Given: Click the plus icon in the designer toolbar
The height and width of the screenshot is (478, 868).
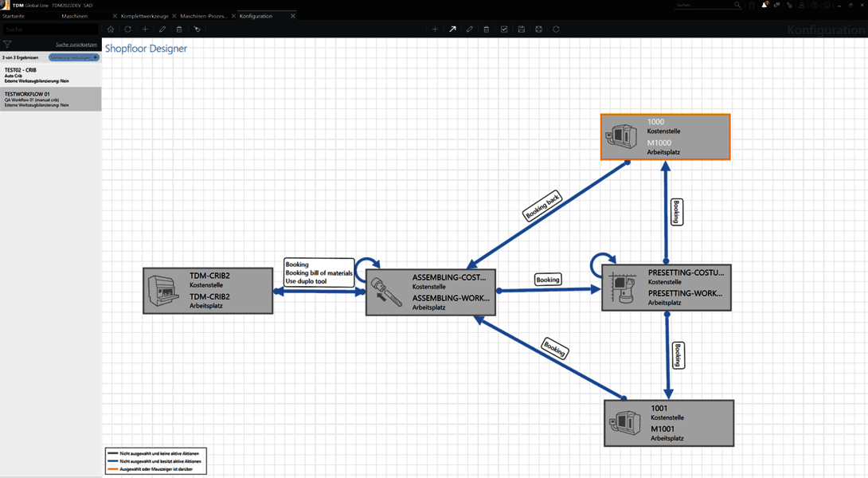Looking at the screenshot, I should (x=435, y=29).
